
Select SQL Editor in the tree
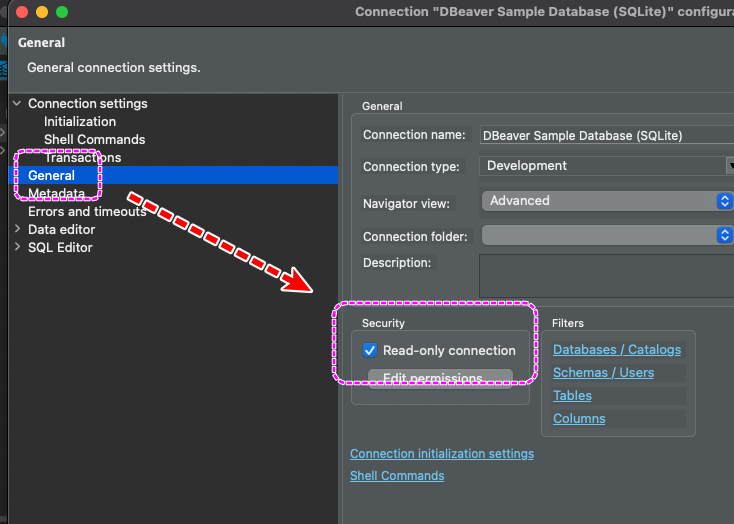coord(60,247)
